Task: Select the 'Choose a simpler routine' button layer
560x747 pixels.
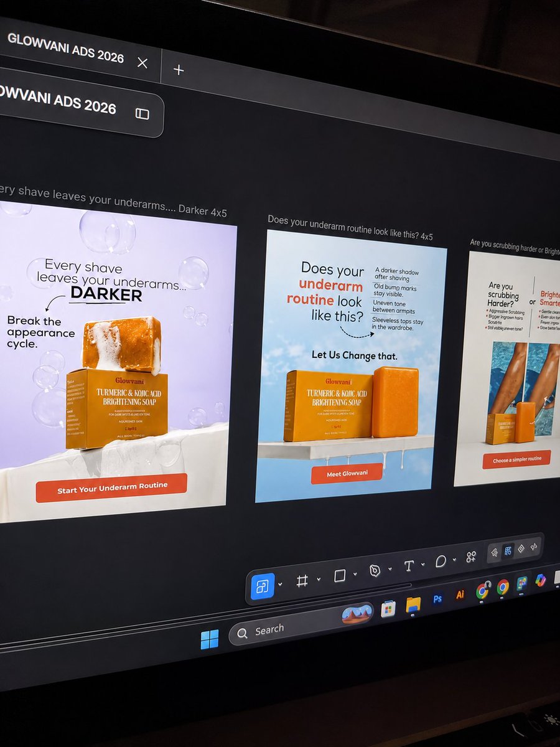Action: tap(516, 459)
